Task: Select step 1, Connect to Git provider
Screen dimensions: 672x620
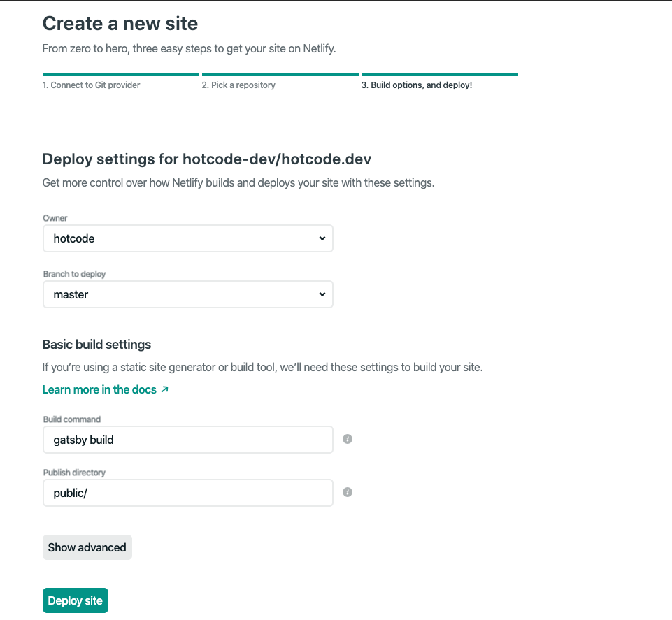Action: tap(91, 85)
